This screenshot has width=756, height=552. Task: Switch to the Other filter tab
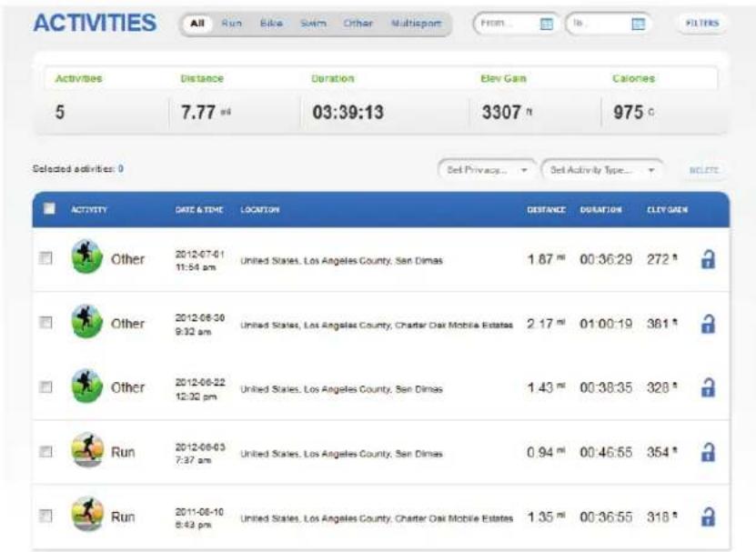(358, 23)
